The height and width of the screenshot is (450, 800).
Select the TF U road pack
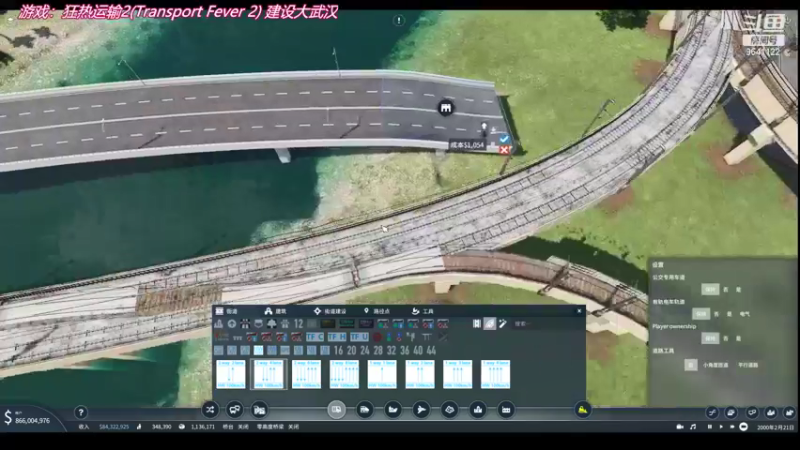(359, 337)
